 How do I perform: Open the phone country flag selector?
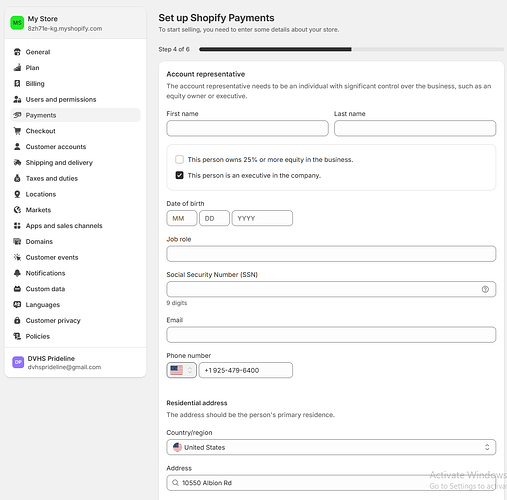click(181, 370)
